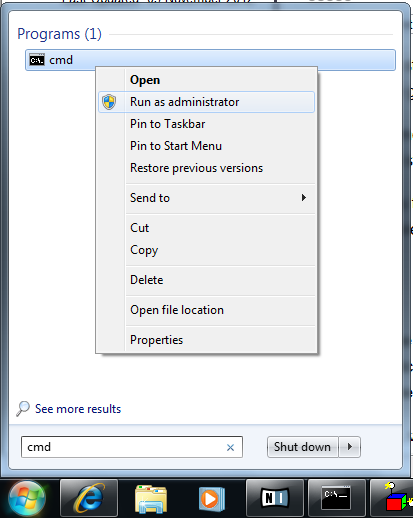413x518 pixels.
Task: Switch to Command Prompt taskbar icon
Action: [x=337, y=498]
